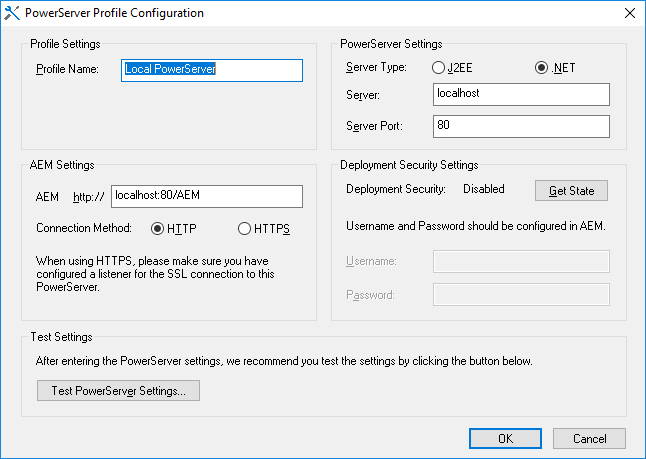Click Get State button
Viewport: 646px width, 459px height.
pyautogui.click(x=571, y=190)
